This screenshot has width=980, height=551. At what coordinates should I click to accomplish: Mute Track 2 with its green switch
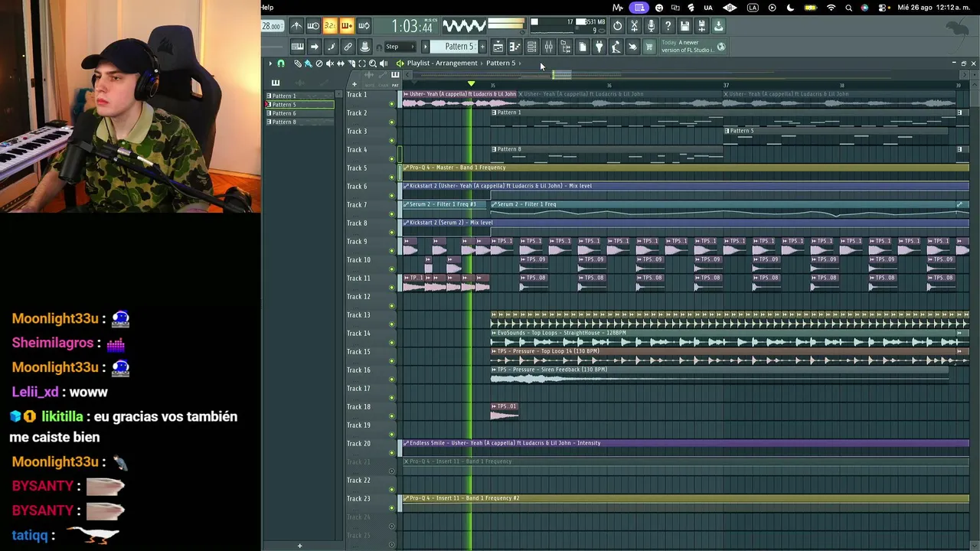(392, 122)
